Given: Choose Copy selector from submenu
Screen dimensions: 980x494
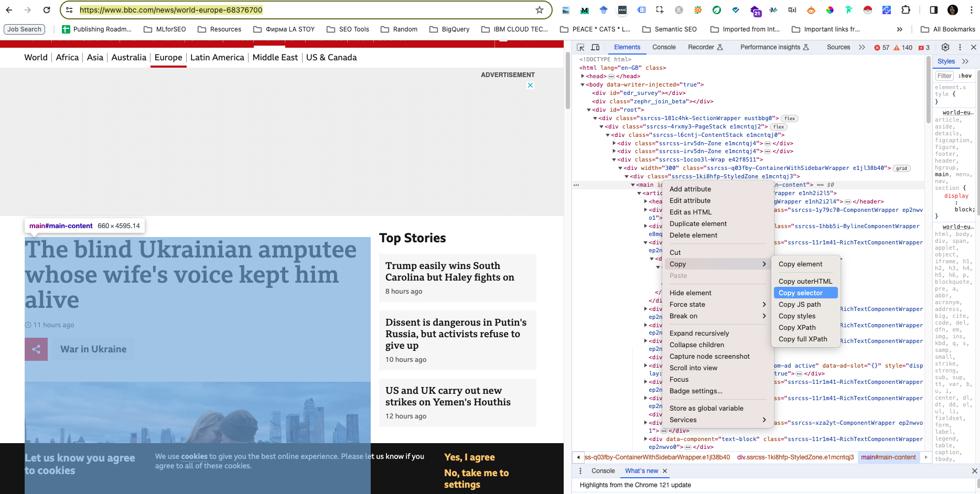Looking at the screenshot, I should (806, 293).
